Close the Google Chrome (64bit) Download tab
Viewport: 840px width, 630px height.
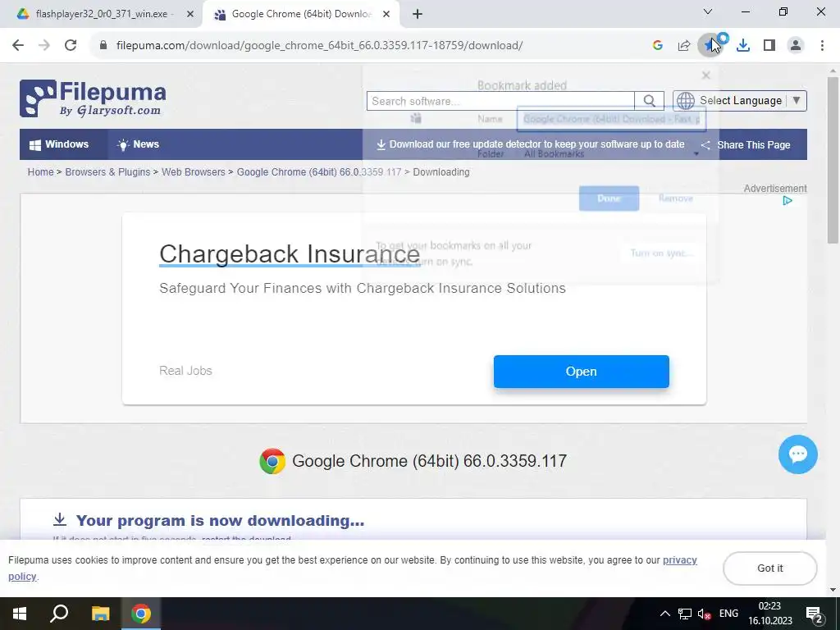(x=386, y=14)
